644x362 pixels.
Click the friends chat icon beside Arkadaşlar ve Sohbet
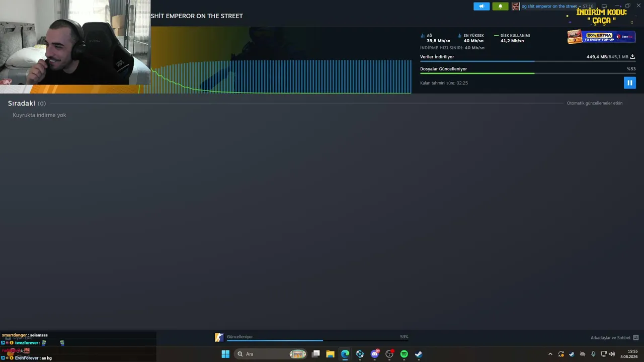point(635,338)
